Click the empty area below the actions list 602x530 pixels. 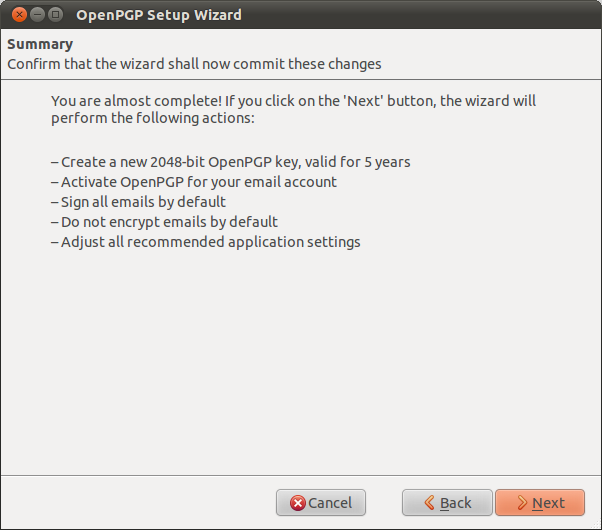point(300,360)
